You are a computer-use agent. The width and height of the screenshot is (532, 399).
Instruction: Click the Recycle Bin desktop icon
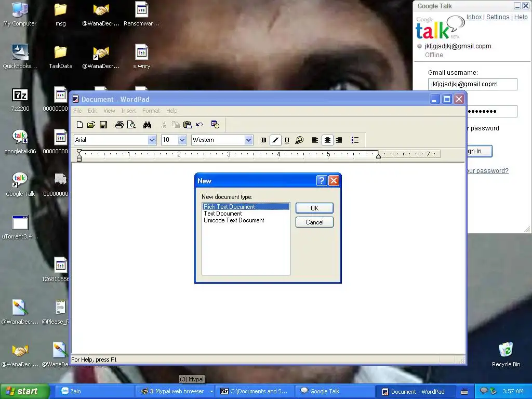click(x=506, y=354)
